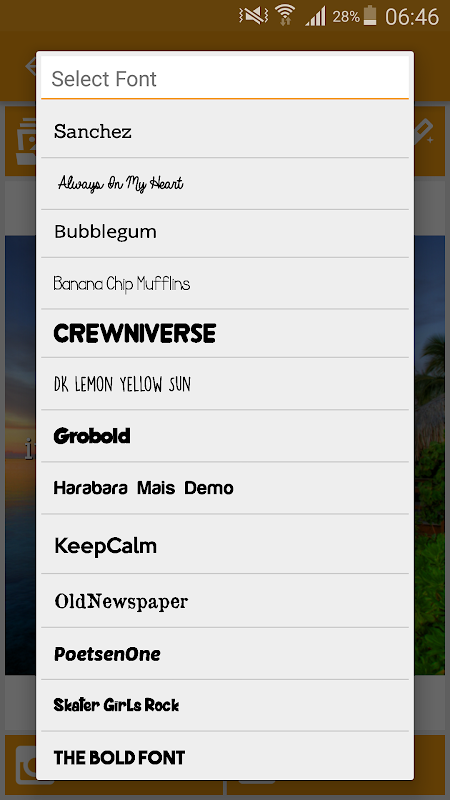
Task: Pick the Bubblegum font
Action: tap(225, 233)
